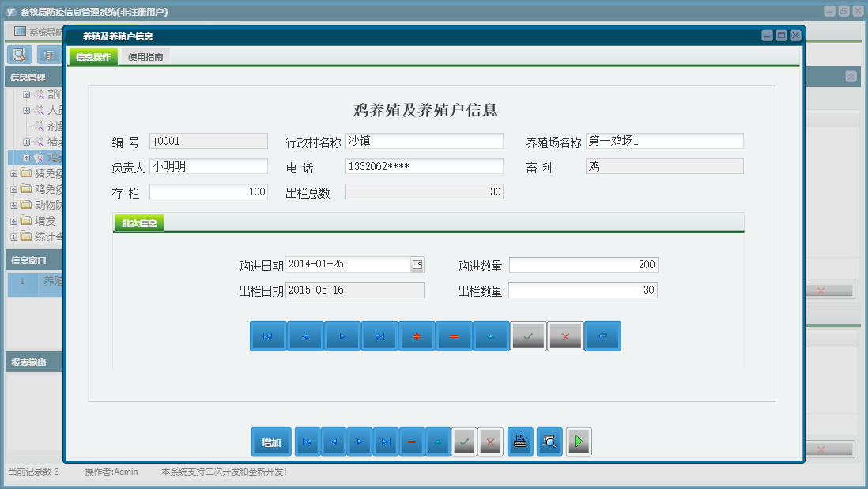The height and width of the screenshot is (489, 868).
Task: Click the 信息窗口 panel header
Action: click(34, 260)
